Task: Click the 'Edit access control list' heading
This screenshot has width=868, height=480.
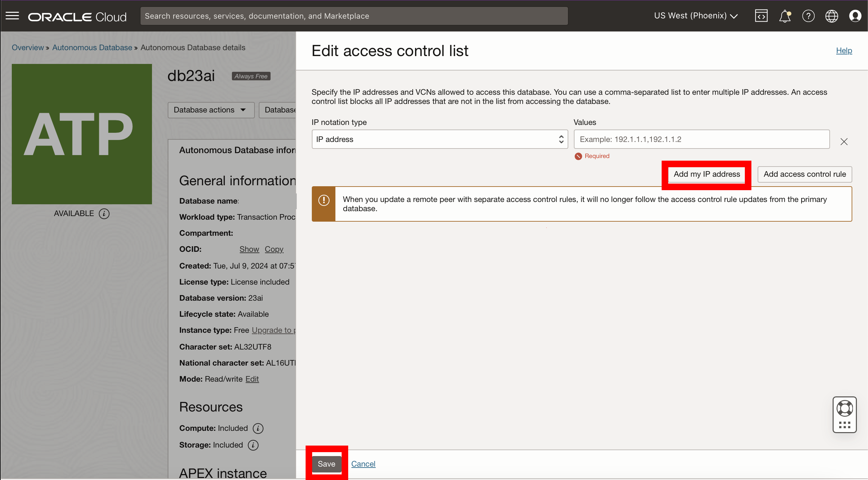Action: (x=390, y=51)
